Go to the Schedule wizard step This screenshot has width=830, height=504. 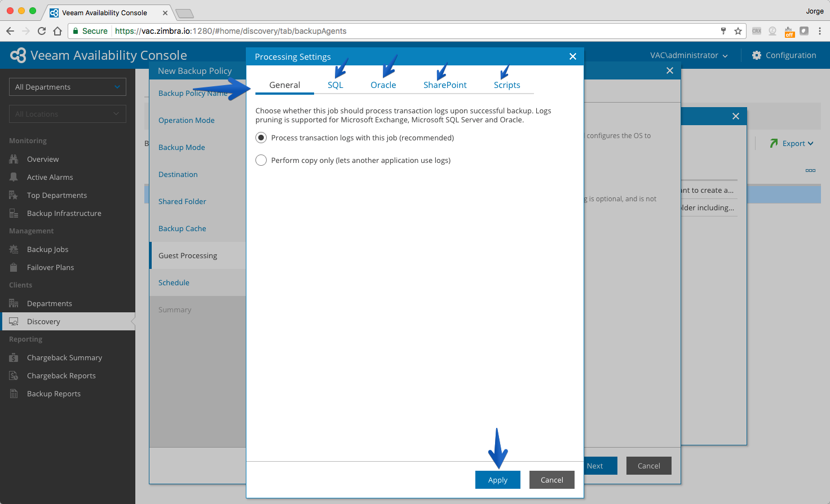coord(174,282)
